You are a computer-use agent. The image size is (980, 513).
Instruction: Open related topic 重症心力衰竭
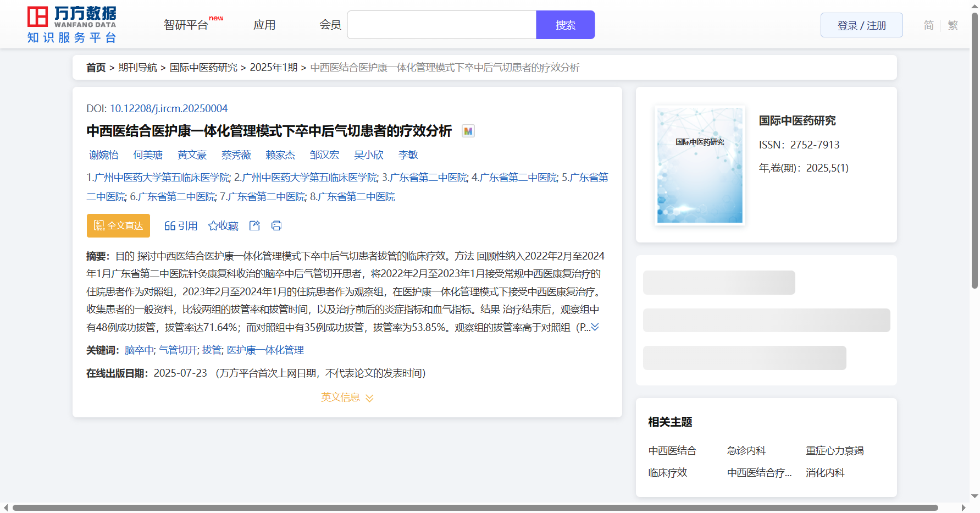click(835, 451)
